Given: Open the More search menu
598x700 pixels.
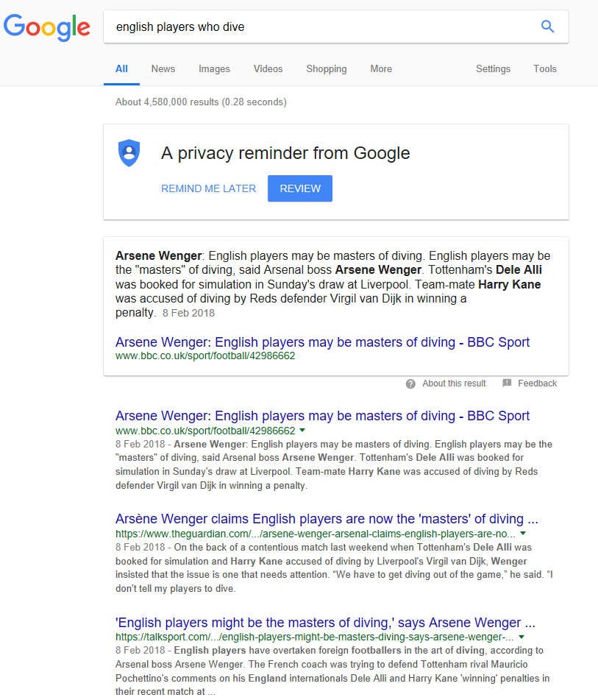Looking at the screenshot, I should 381,68.
